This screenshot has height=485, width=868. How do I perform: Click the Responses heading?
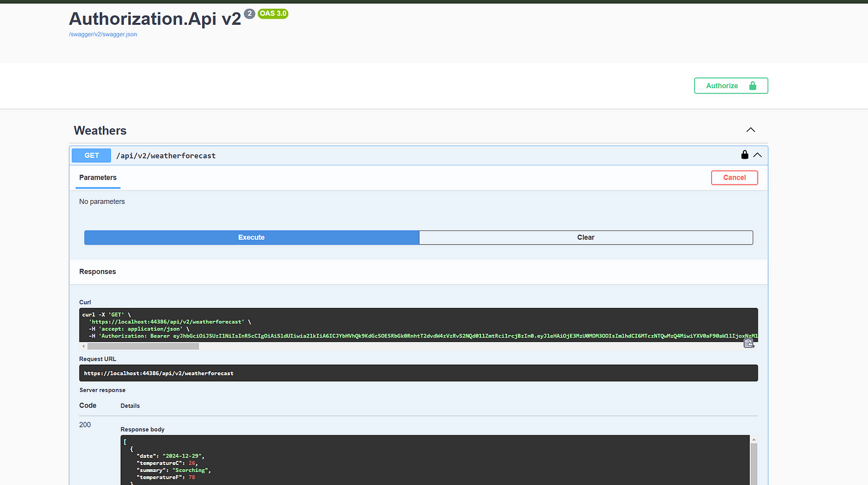[97, 271]
